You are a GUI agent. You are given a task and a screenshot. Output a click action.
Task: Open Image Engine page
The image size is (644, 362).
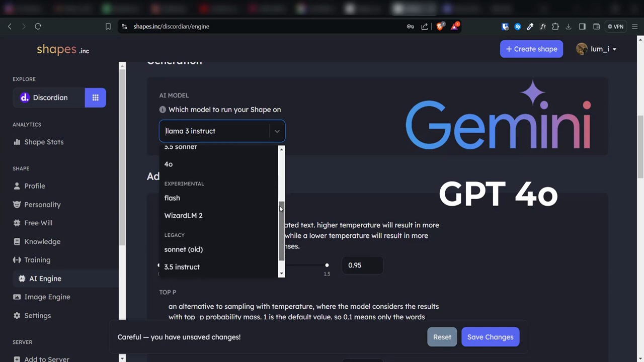[42, 297]
